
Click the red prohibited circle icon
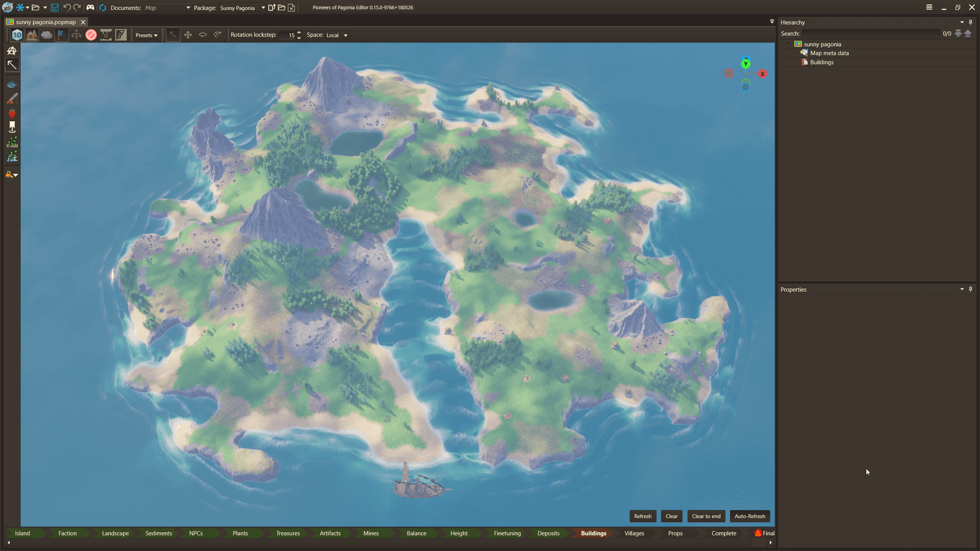point(91,35)
